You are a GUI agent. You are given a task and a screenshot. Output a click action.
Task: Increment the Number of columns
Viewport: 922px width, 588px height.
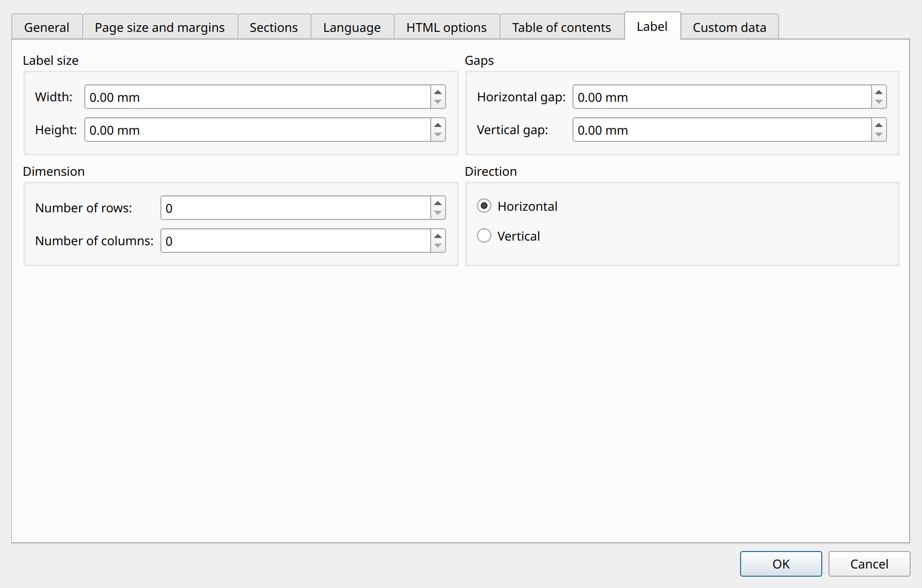click(438, 235)
